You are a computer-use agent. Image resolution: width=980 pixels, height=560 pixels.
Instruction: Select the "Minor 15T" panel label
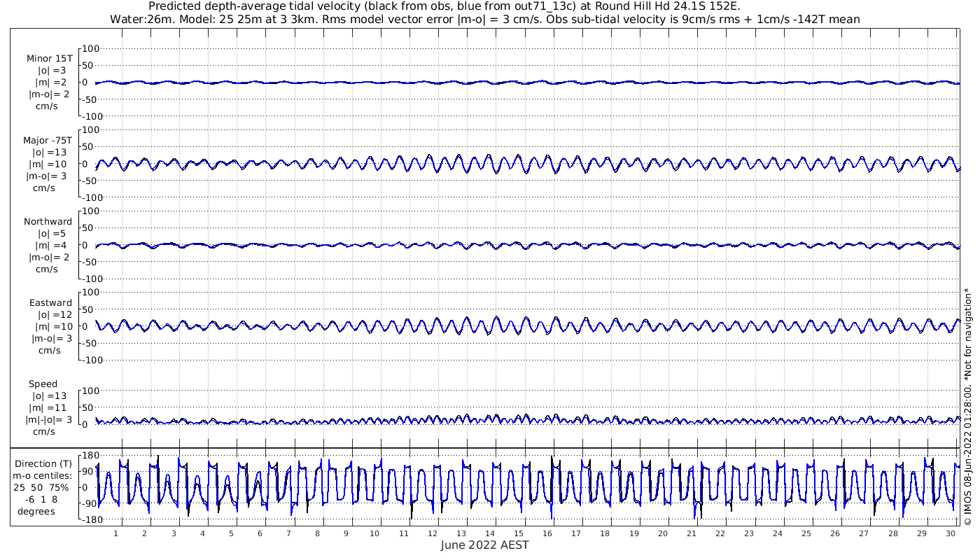click(49, 59)
